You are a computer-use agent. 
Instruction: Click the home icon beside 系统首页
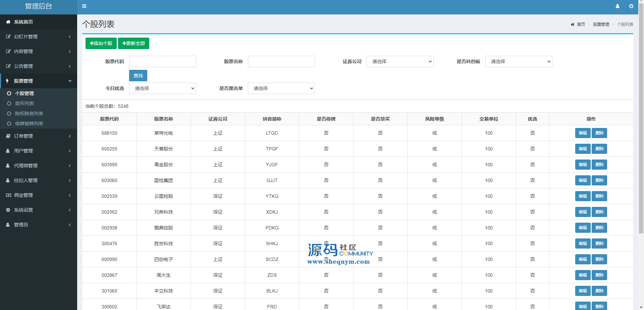[8, 22]
